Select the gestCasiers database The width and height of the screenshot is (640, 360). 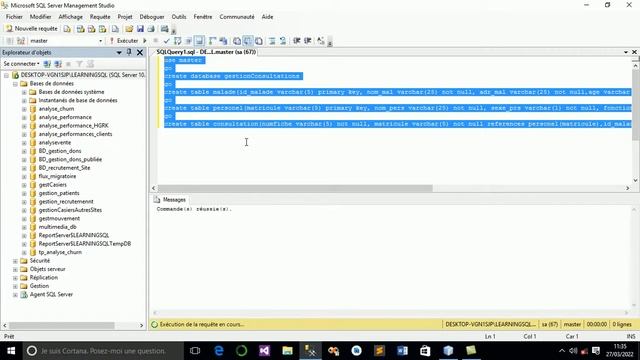[52, 185]
